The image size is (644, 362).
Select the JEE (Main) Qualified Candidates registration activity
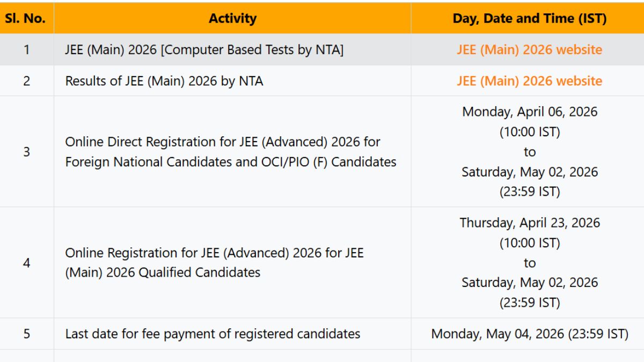(x=214, y=263)
